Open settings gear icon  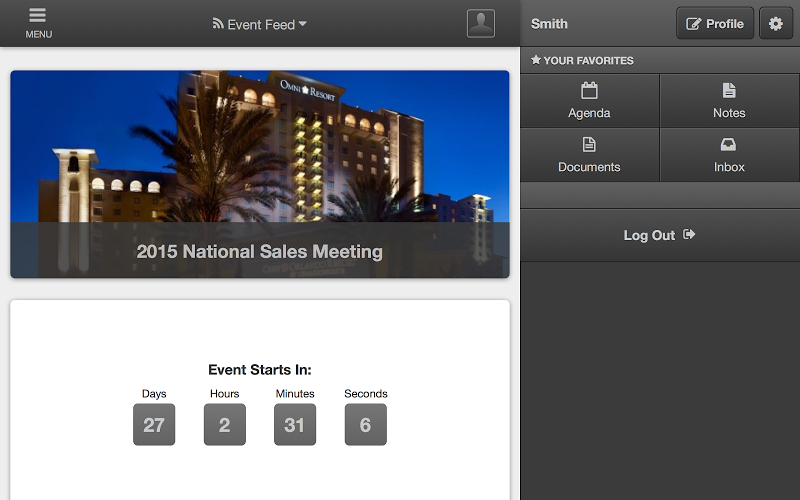click(x=775, y=24)
